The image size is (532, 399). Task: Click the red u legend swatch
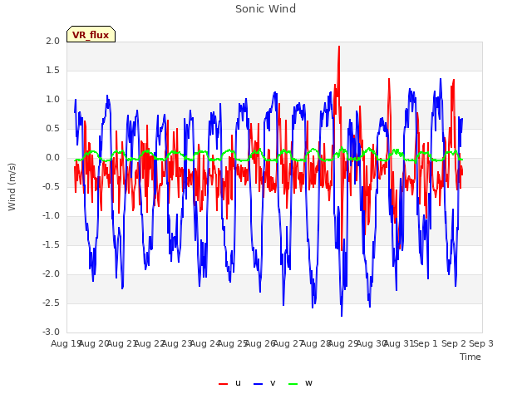click(x=223, y=384)
